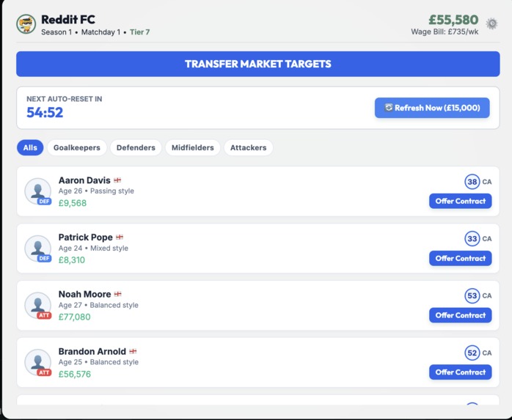The height and width of the screenshot is (420, 512).
Task: Click the £55,580 balance
Action: (453, 20)
